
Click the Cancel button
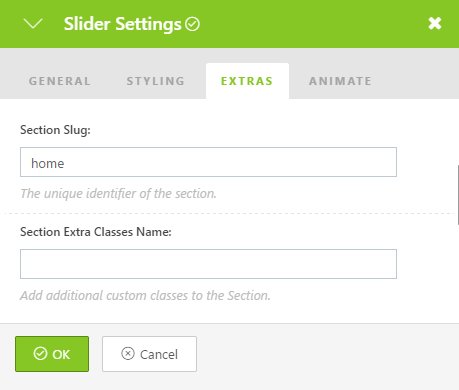pos(149,354)
